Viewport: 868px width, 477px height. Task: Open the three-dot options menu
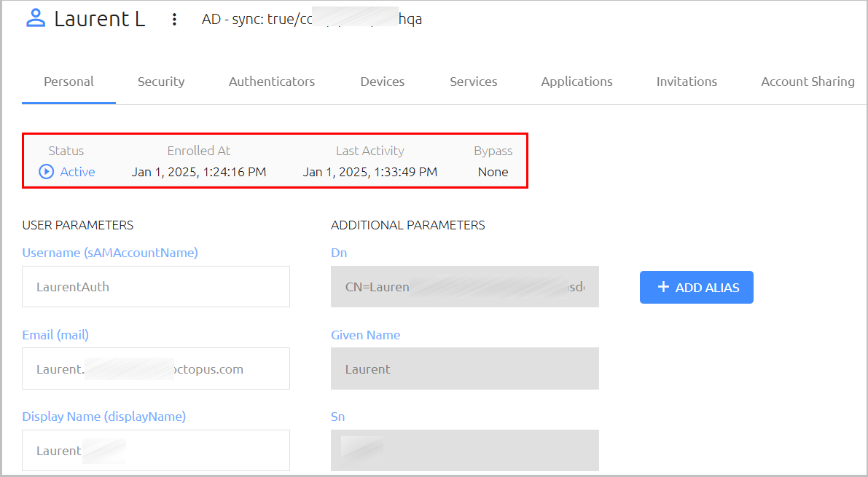174,20
